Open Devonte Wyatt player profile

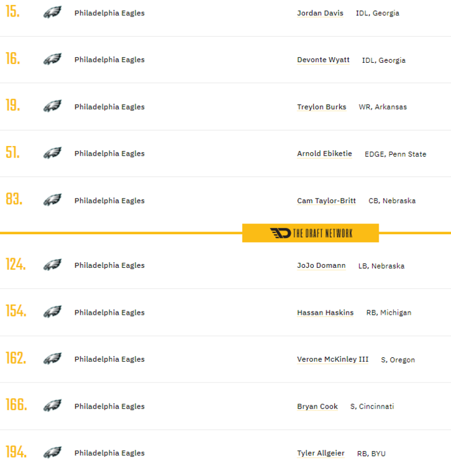[323, 60]
